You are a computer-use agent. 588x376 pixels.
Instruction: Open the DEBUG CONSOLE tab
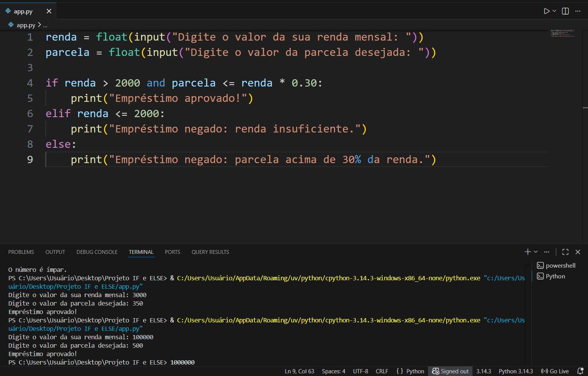coord(97,252)
